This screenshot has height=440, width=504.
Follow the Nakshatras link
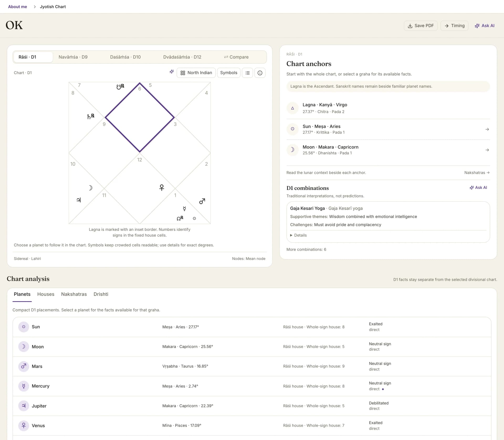[x=477, y=173]
